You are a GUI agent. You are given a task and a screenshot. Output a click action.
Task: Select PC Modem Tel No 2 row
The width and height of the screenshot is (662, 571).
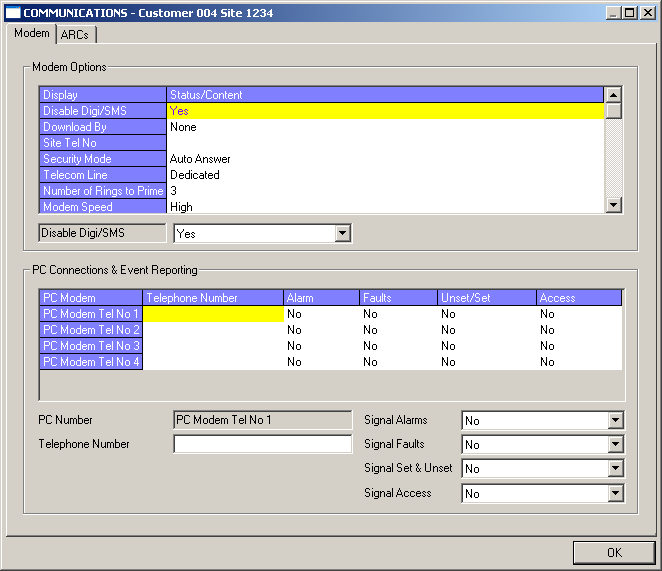point(91,330)
